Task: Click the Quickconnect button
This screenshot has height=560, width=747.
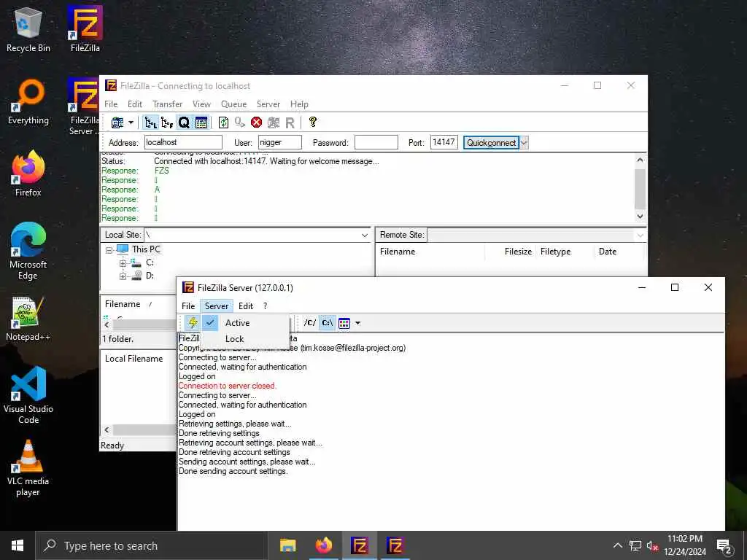Action: coord(491,142)
